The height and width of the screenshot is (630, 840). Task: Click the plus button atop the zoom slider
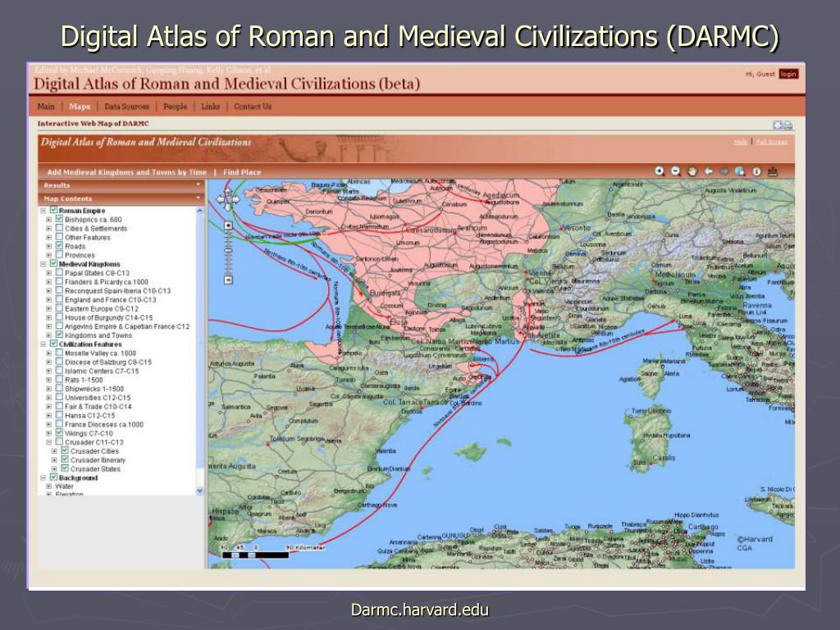pyautogui.click(x=228, y=226)
